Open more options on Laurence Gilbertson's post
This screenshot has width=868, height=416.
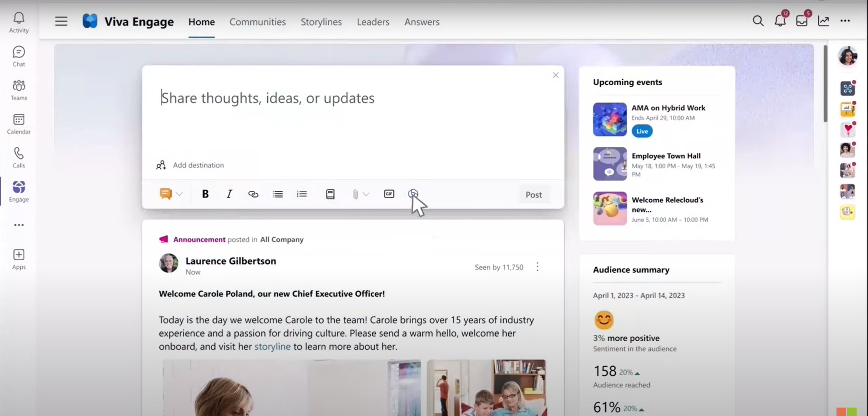pos(537,267)
